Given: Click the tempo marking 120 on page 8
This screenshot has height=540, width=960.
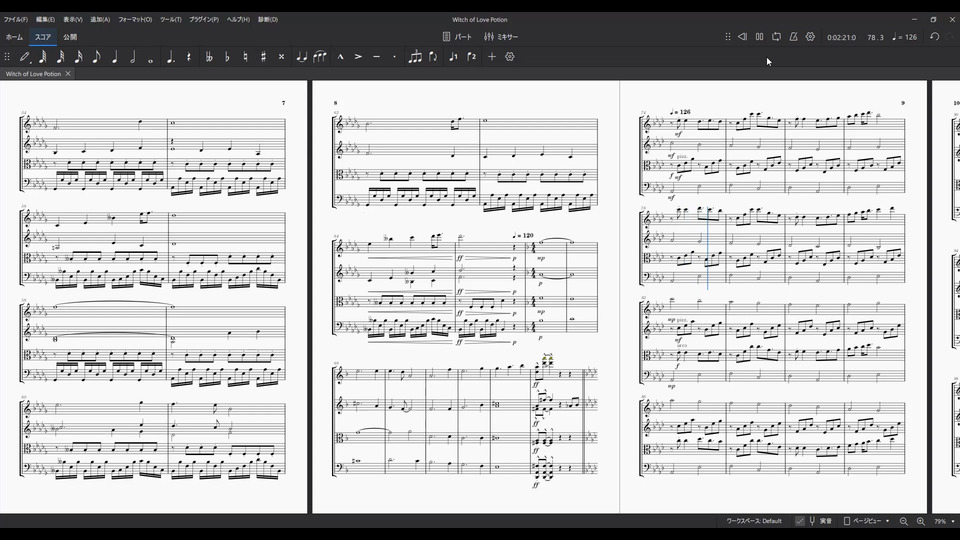Looking at the screenshot, I should (523, 235).
